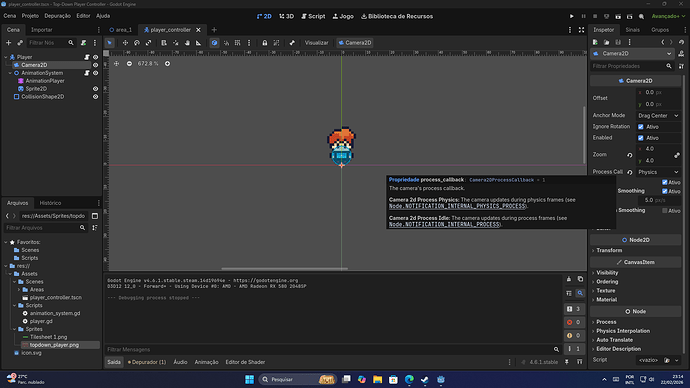Viewport: 690px width, 388px height.
Task: Clear output with trash icon
Action: tap(569, 279)
